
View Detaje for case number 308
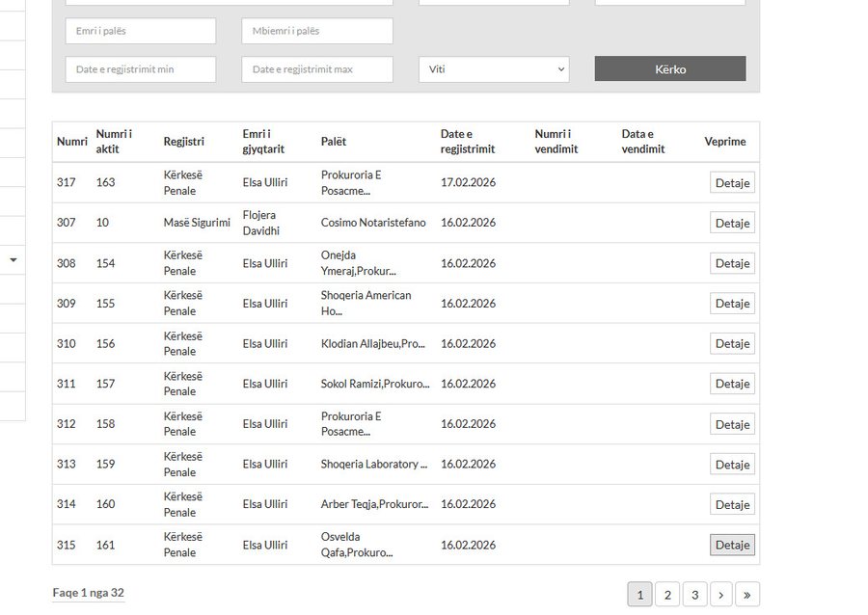pos(732,263)
